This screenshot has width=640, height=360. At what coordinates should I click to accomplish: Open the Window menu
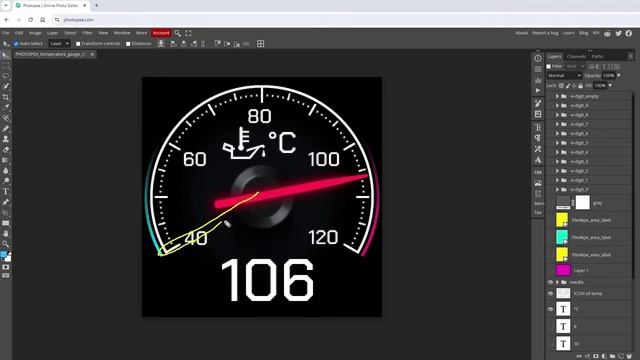[x=122, y=33]
